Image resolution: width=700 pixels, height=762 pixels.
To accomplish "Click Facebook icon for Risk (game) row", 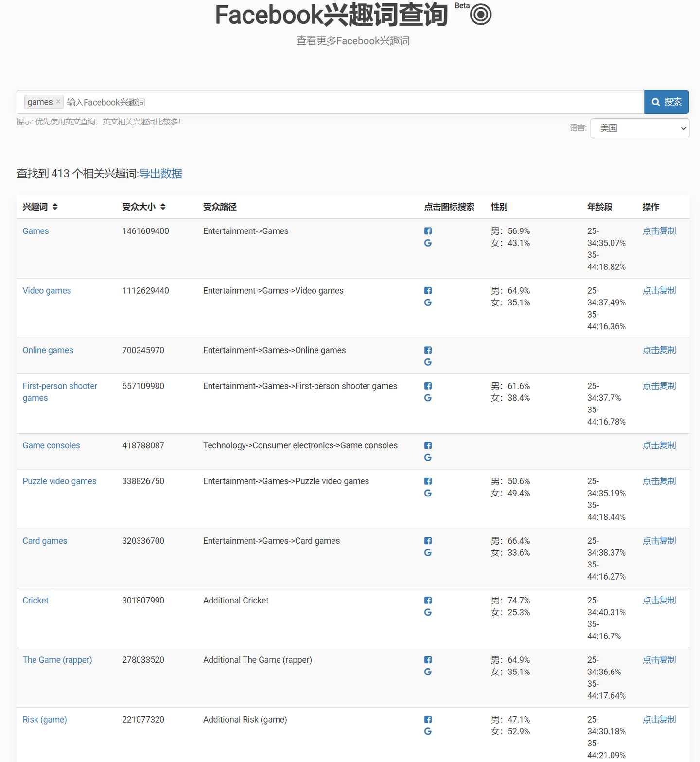I will [x=428, y=720].
